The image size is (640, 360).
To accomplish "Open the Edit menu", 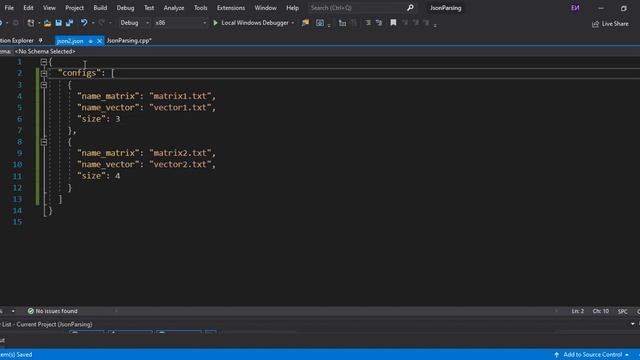I will pos(28,8).
